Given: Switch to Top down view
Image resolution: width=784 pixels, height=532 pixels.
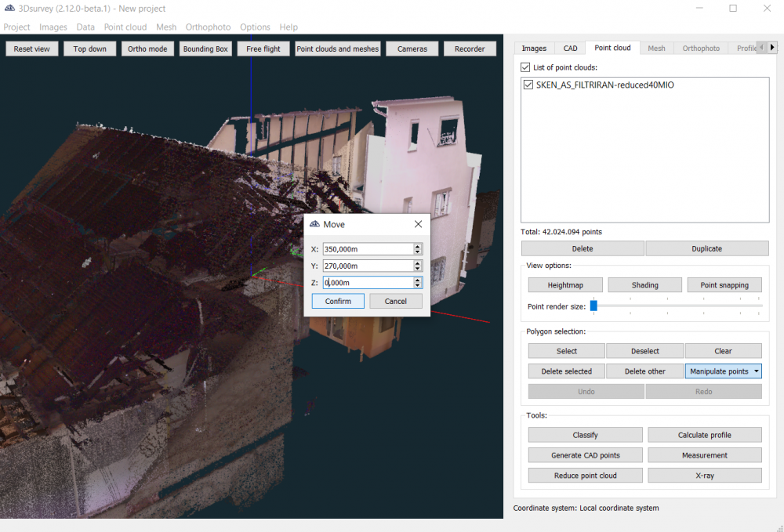Looking at the screenshot, I should 90,49.
